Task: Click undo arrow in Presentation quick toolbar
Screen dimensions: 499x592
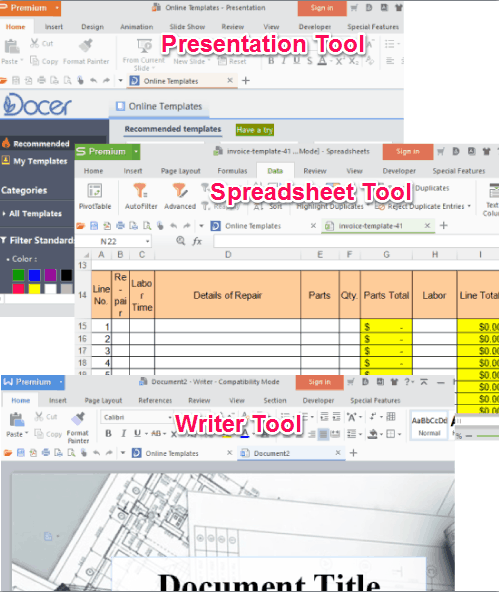Action: coord(94,80)
